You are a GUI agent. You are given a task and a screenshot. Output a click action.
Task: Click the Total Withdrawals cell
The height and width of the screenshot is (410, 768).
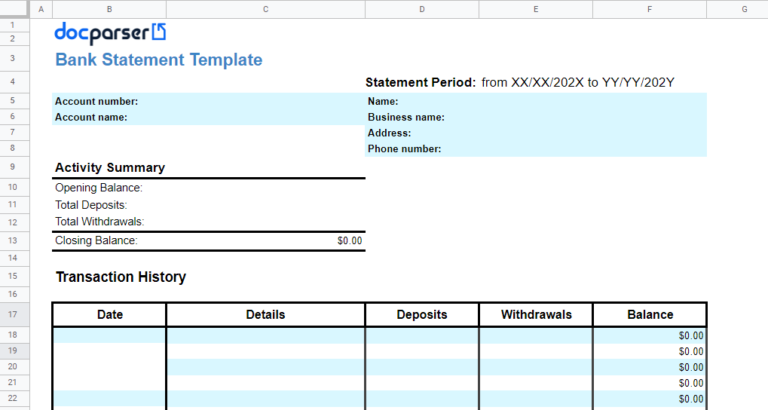pyautogui.click(x=99, y=221)
